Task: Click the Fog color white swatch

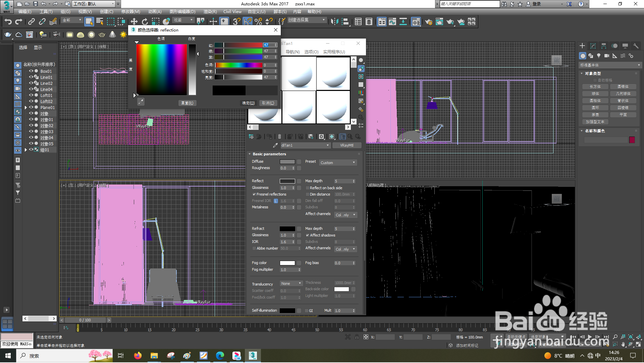Action: (x=287, y=263)
